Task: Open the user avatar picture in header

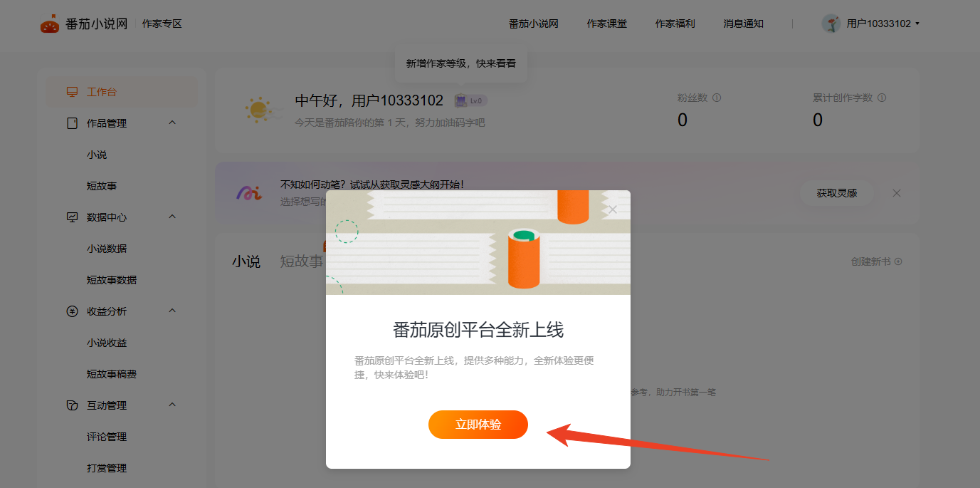Action: click(x=831, y=24)
